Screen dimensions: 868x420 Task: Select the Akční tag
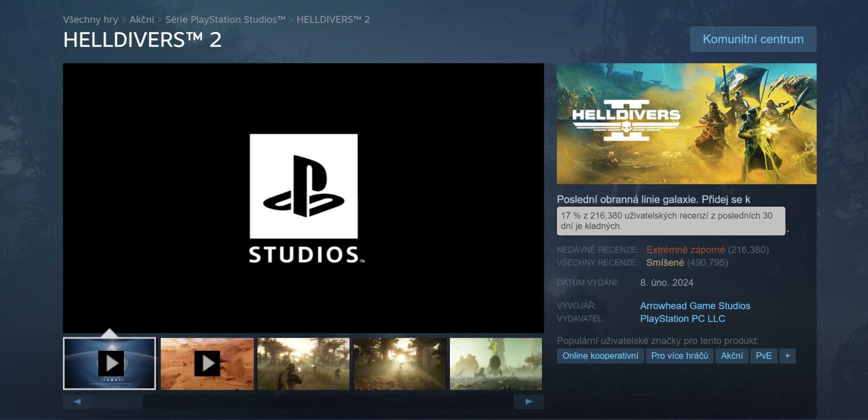pos(731,356)
